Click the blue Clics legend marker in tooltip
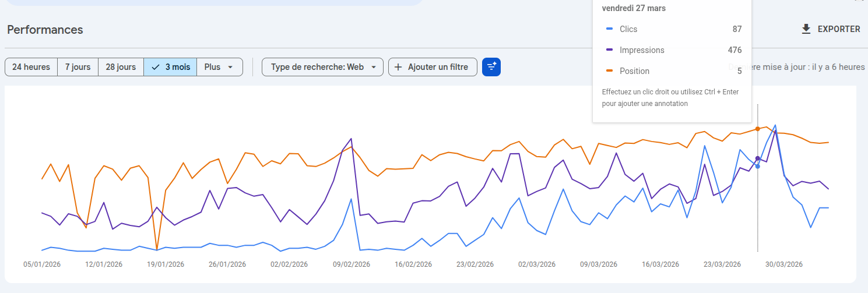The height and width of the screenshot is (293, 868). click(x=609, y=29)
